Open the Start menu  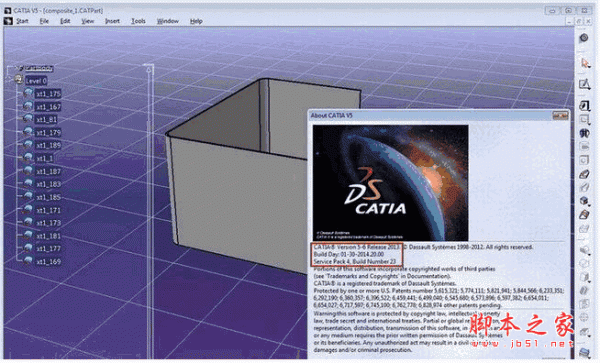coord(22,21)
